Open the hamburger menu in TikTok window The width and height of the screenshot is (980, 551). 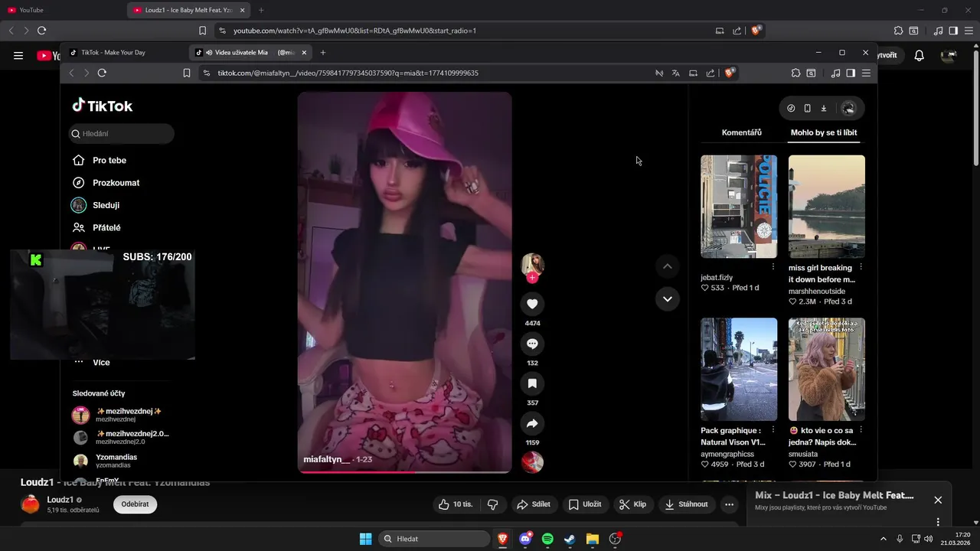coord(866,73)
